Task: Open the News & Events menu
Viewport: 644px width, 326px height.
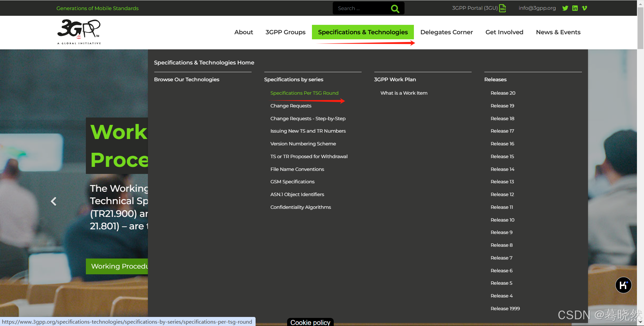Action: tap(558, 32)
